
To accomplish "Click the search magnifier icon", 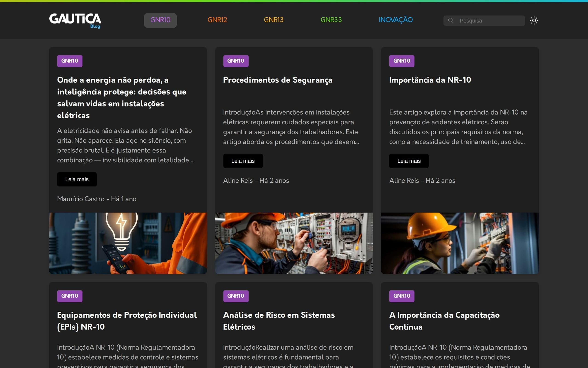I will [x=450, y=20].
